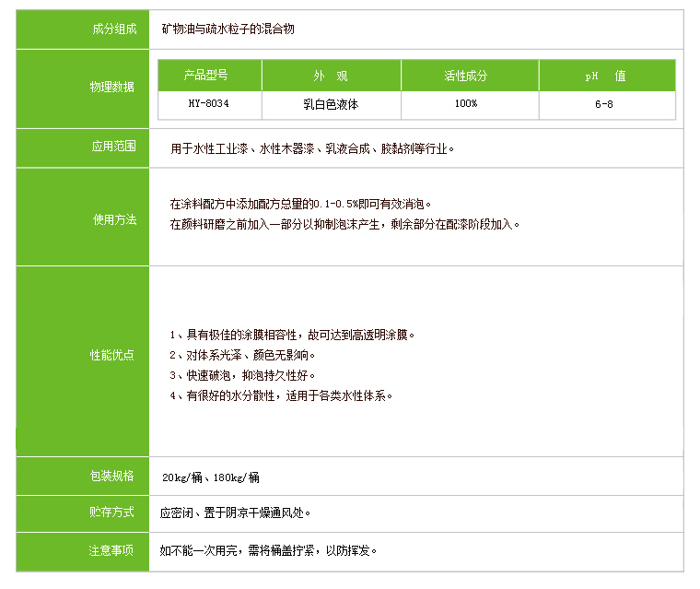Click the 性能优点 row label
Image resolution: width=700 pixels, height=589 pixels.
click(x=113, y=355)
